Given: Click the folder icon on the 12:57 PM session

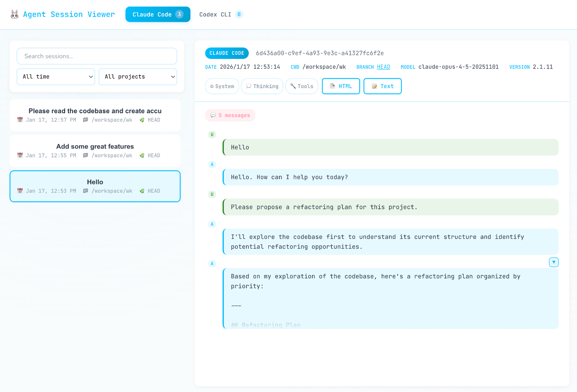Looking at the screenshot, I should click(x=86, y=120).
